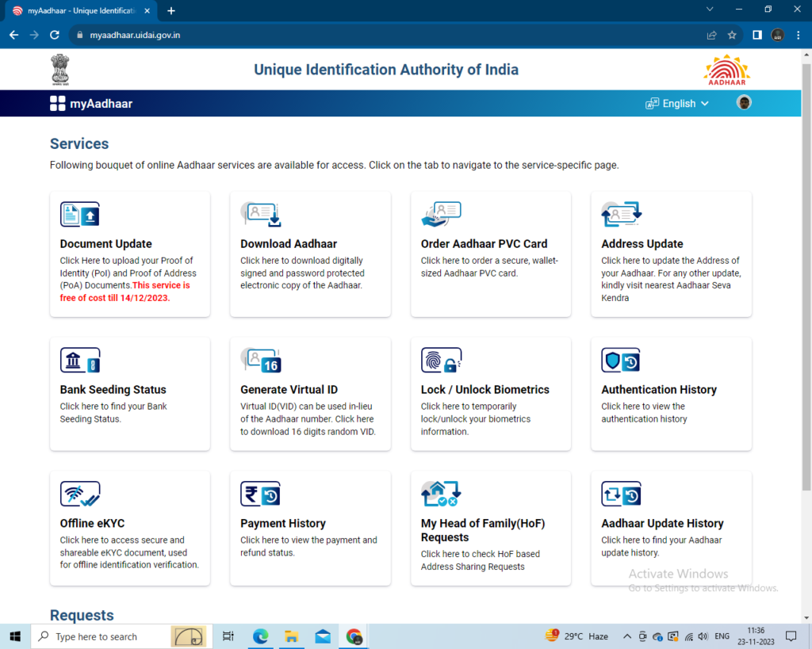
Task: Click the network Wi-Fi tray icon
Action: [x=689, y=636]
